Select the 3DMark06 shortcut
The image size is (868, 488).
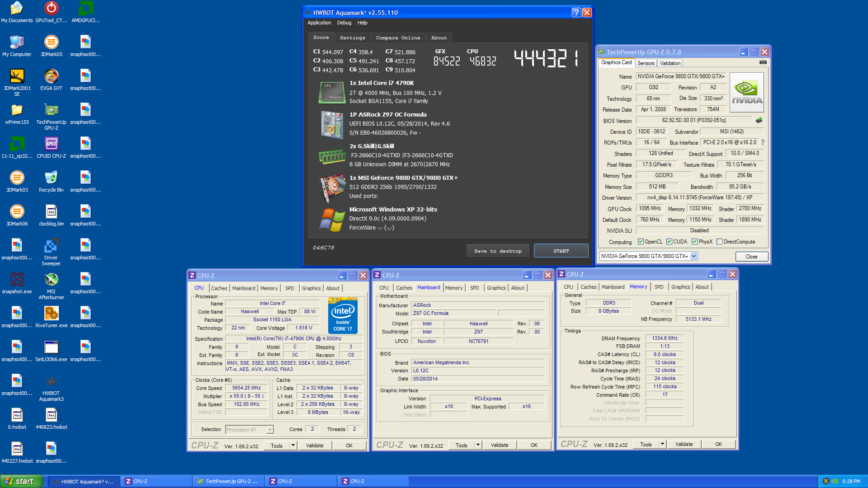coord(17,216)
